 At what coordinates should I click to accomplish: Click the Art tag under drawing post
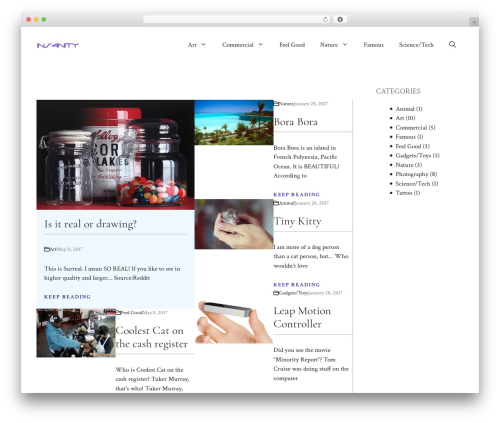(53, 249)
